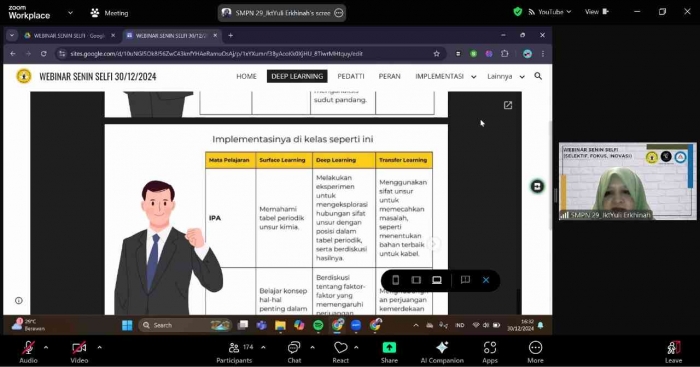Select tablet preview mode

point(416,280)
